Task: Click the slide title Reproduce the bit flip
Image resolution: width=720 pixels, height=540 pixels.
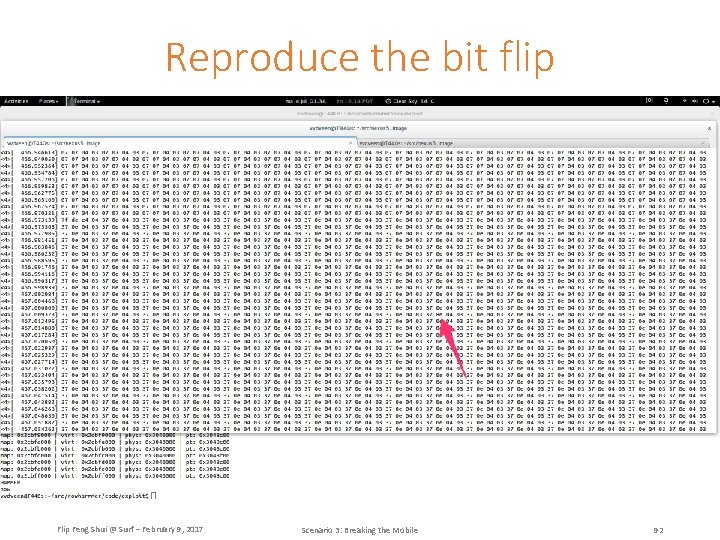Action: (x=360, y=57)
